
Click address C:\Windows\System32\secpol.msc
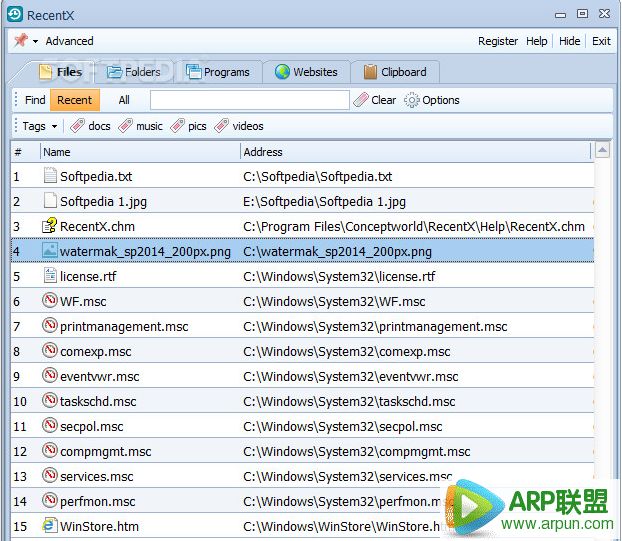[343, 427]
